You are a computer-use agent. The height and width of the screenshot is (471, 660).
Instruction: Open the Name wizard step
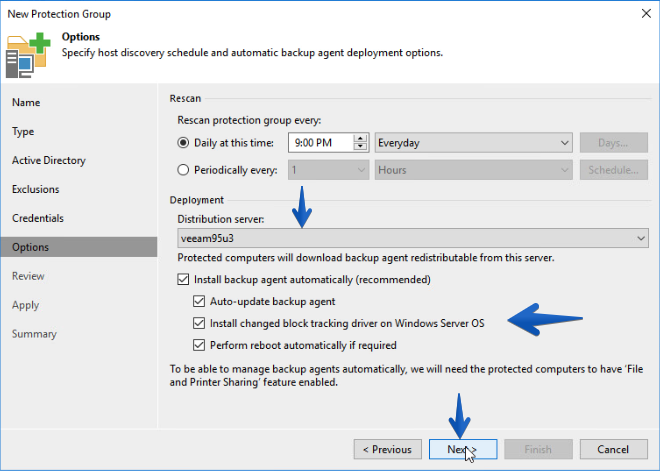[26, 102]
